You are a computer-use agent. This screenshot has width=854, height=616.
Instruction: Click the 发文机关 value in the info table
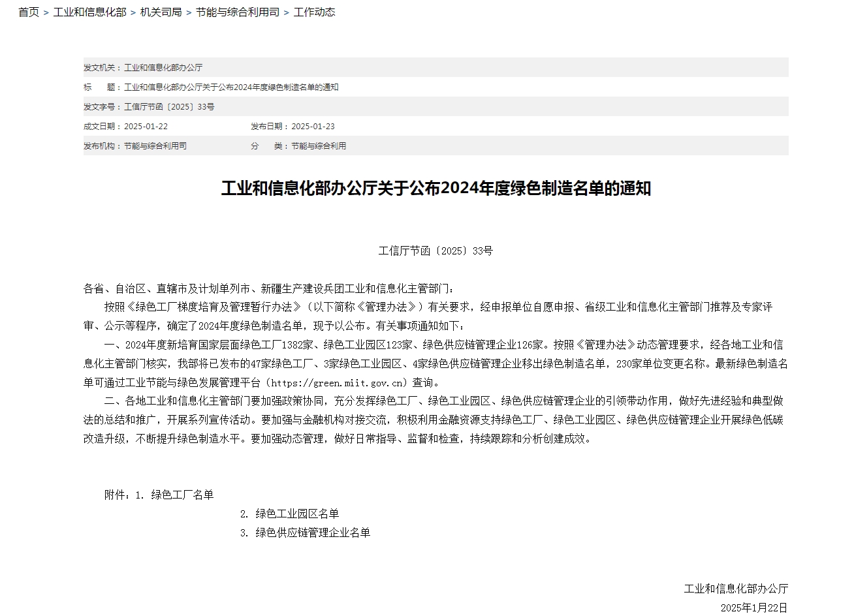[x=163, y=68]
